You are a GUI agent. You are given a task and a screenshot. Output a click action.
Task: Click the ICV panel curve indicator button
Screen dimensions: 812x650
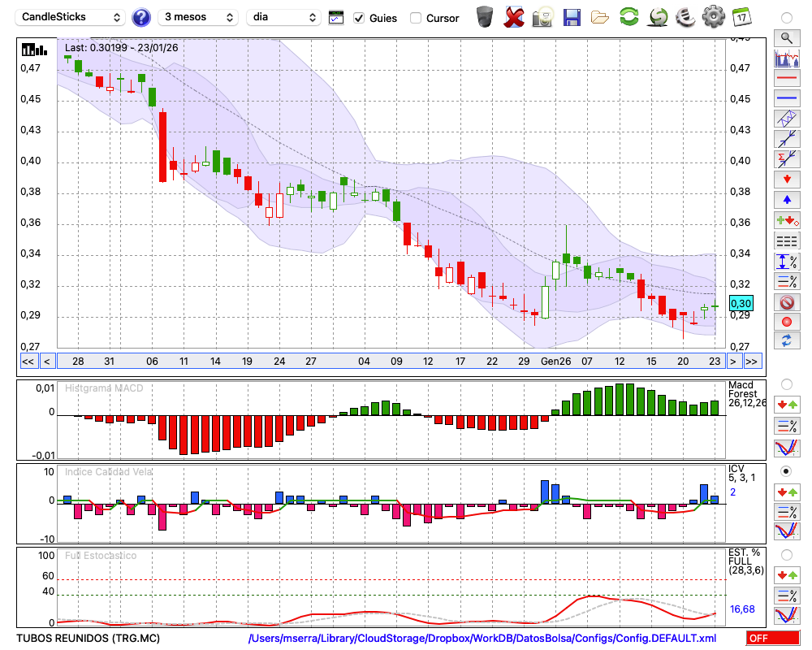point(787,531)
